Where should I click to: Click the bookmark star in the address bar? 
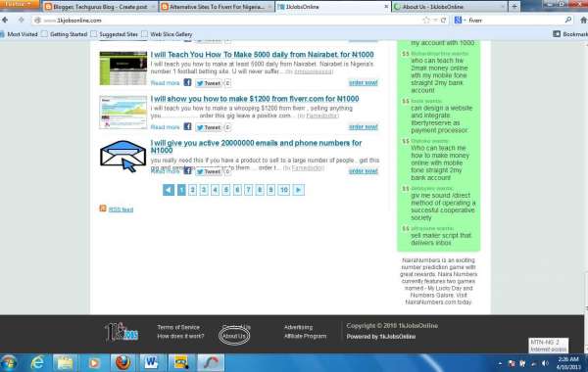click(426, 21)
